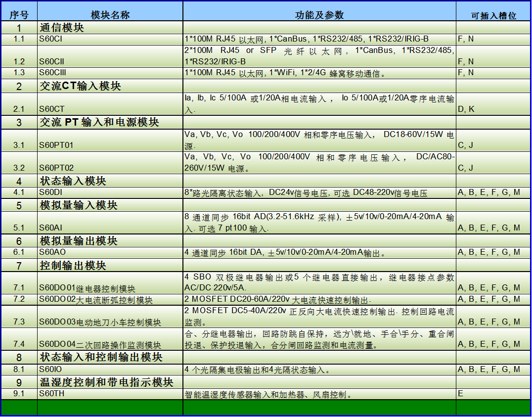Click the S60CII module name cell
The height and width of the screenshot is (417, 532).
[110, 56]
